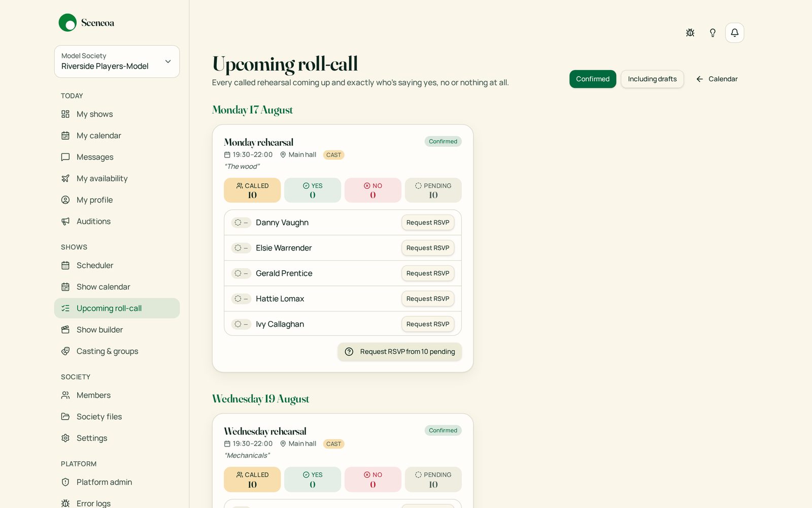Click the Members people icon
The width and height of the screenshot is (812, 508).
(65, 395)
